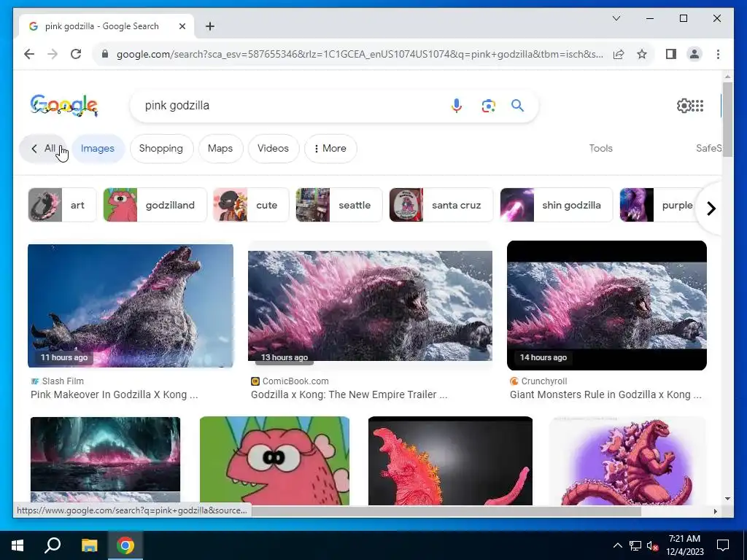Click the muted volume tray icon
Screen dimensions: 747x560
pyautogui.click(x=652, y=545)
